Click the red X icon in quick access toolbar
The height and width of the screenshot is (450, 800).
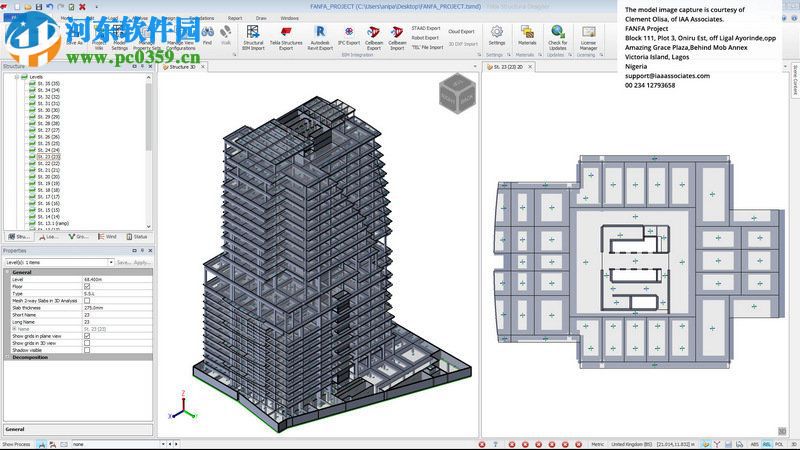point(82,7)
